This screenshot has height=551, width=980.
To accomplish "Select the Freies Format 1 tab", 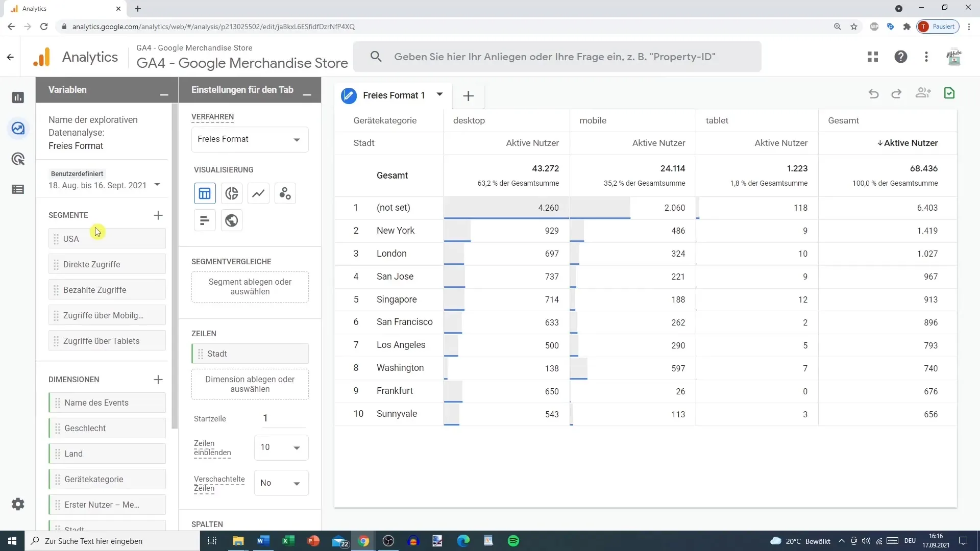I will pos(394,95).
